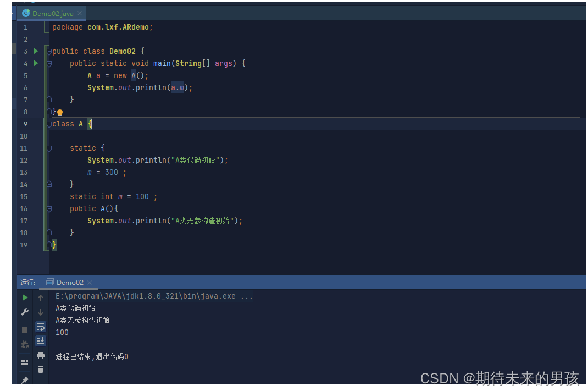Click the application icon on Demo02 run tab
This screenshot has height=391, width=588.
[x=49, y=282]
